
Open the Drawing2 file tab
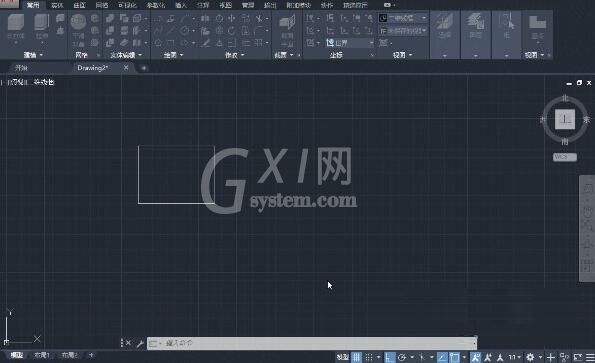click(93, 68)
